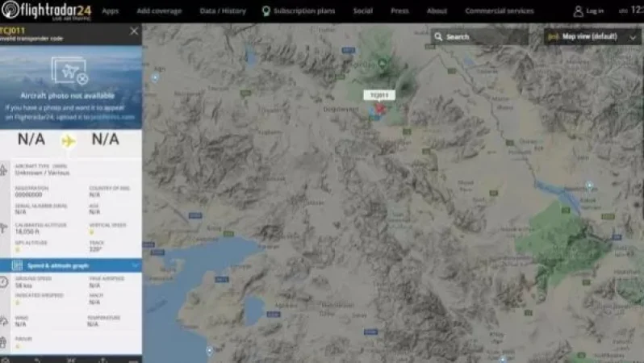Open the Map view (default) dropdown

593,36
